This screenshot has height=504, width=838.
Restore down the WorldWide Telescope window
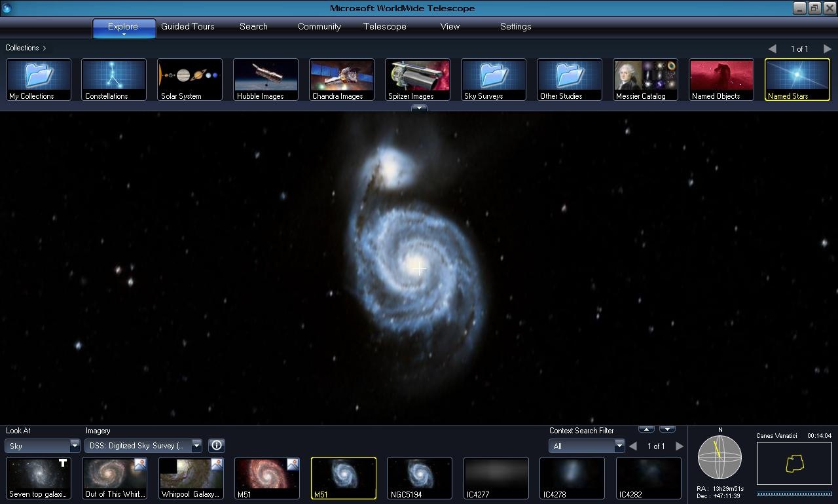pyautogui.click(x=814, y=8)
